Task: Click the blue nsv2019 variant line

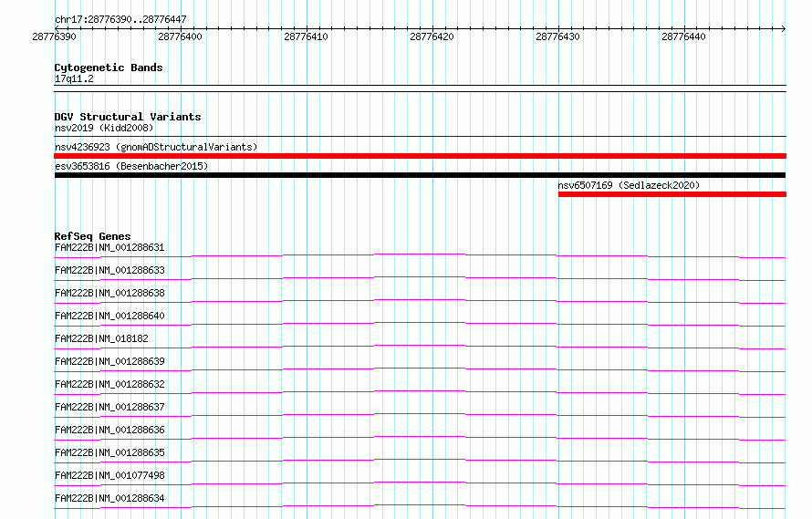Action: pos(420,136)
